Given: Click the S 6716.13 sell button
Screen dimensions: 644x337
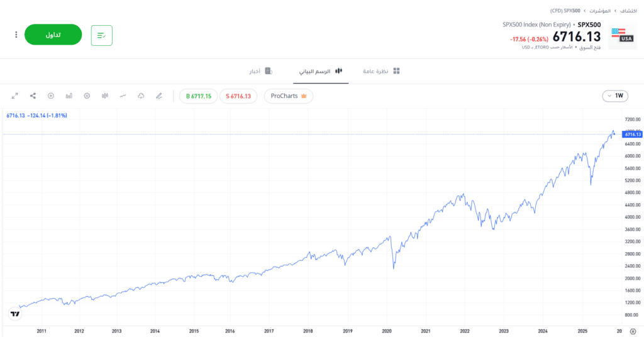Looking at the screenshot, I should click(x=238, y=96).
